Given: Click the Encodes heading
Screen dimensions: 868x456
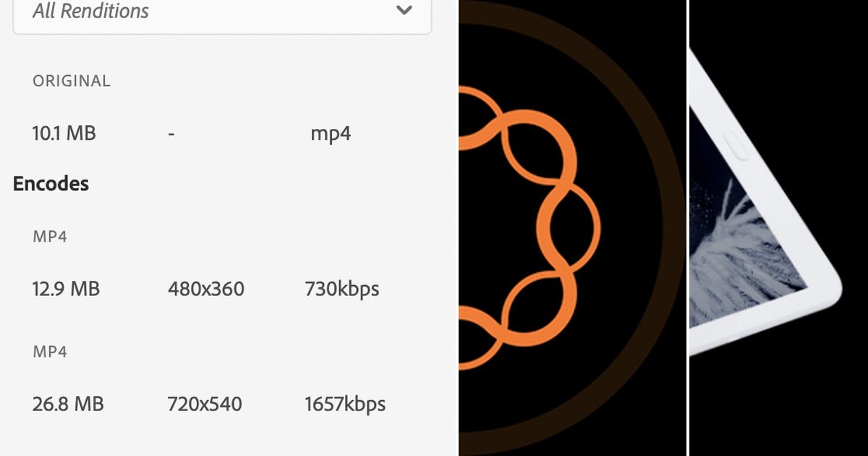Looking at the screenshot, I should tap(51, 184).
